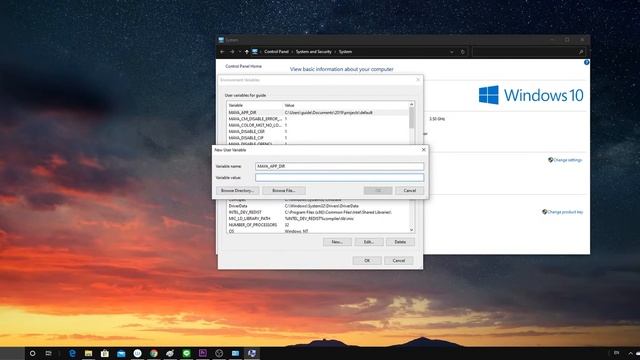The height and width of the screenshot is (360, 640).
Task: Select System breadcrumb segment
Action: click(345, 52)
